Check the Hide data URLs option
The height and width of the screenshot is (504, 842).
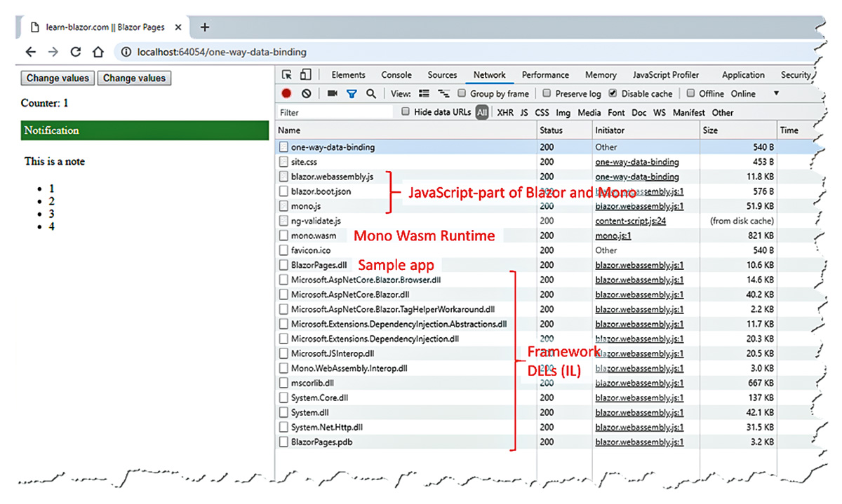(x=406, y=112)
